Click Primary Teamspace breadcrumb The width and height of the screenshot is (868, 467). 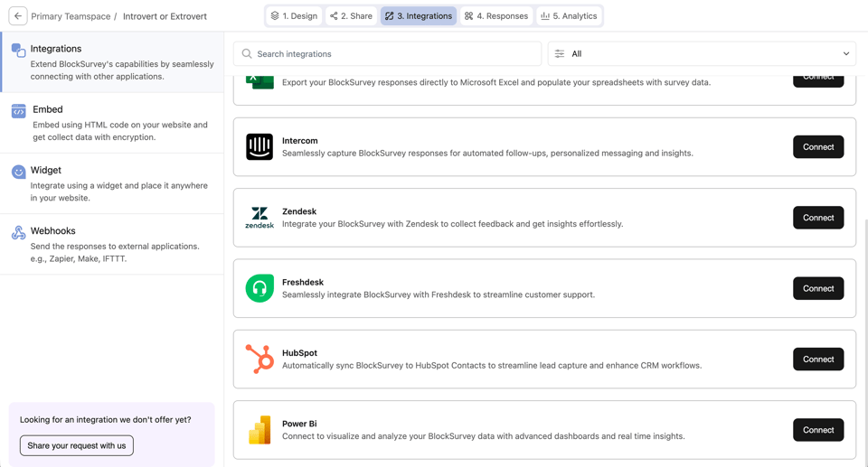(71, 16)
